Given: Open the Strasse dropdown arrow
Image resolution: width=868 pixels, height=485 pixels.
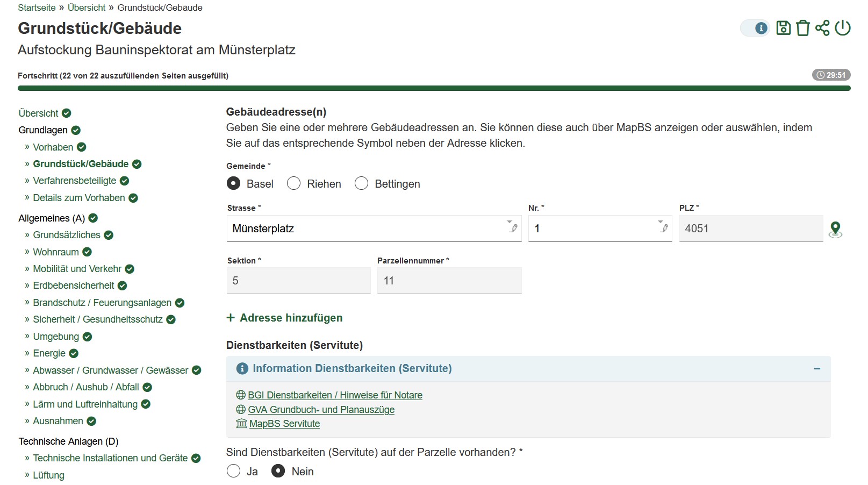Looking at the screenshot, I should click(x=510, y=222).
